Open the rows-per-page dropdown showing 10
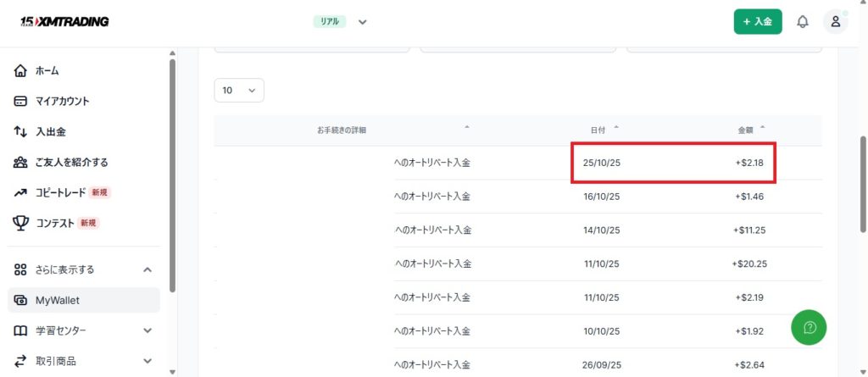 pos(239,90)
